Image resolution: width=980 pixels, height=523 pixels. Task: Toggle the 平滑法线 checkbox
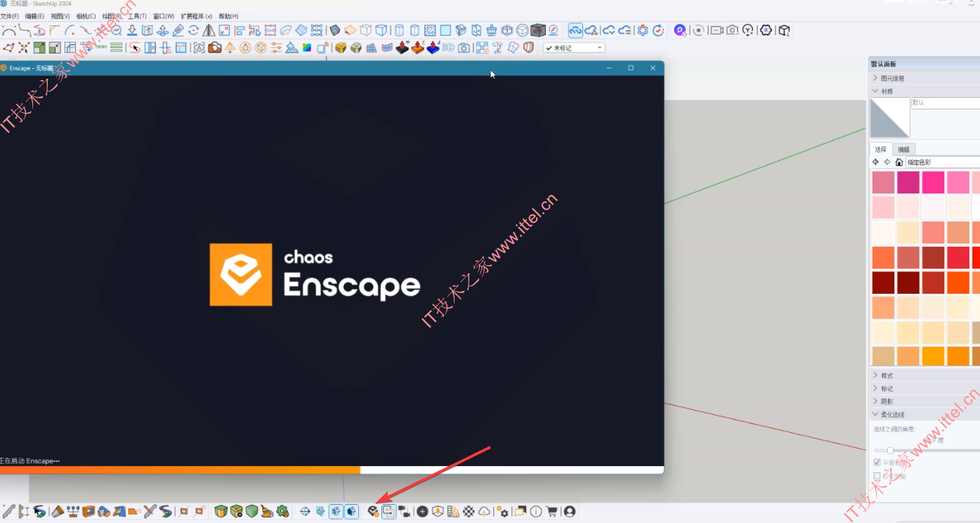tap(877, 463)
